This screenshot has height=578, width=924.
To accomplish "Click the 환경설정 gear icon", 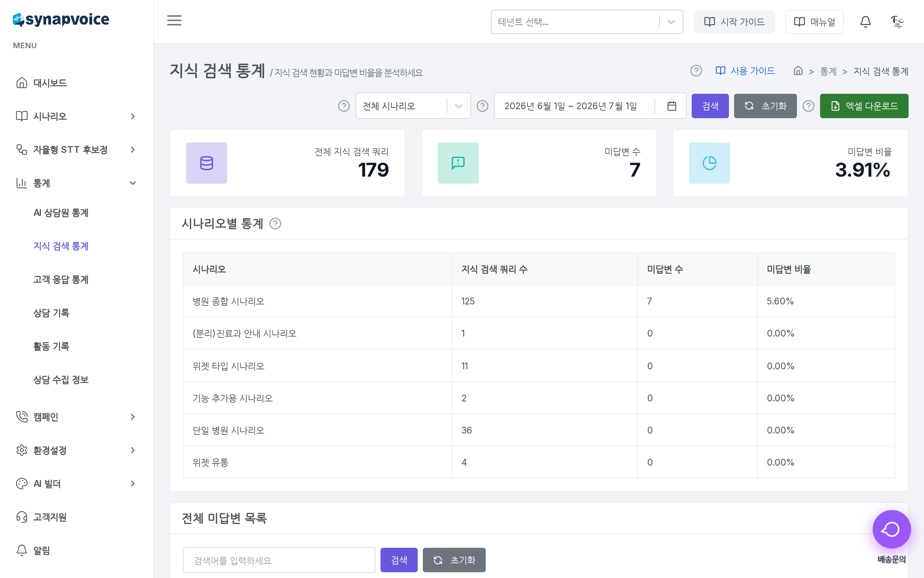I will 22,450.
